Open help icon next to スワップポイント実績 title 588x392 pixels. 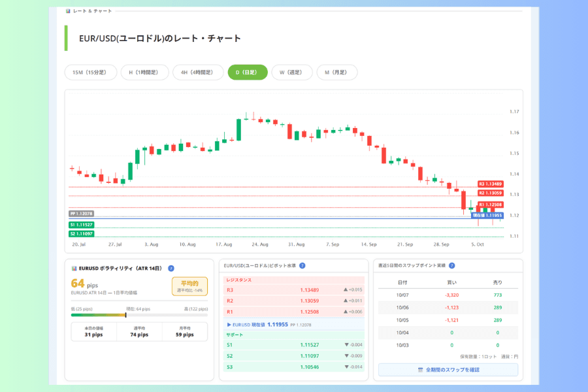point(452,266)
